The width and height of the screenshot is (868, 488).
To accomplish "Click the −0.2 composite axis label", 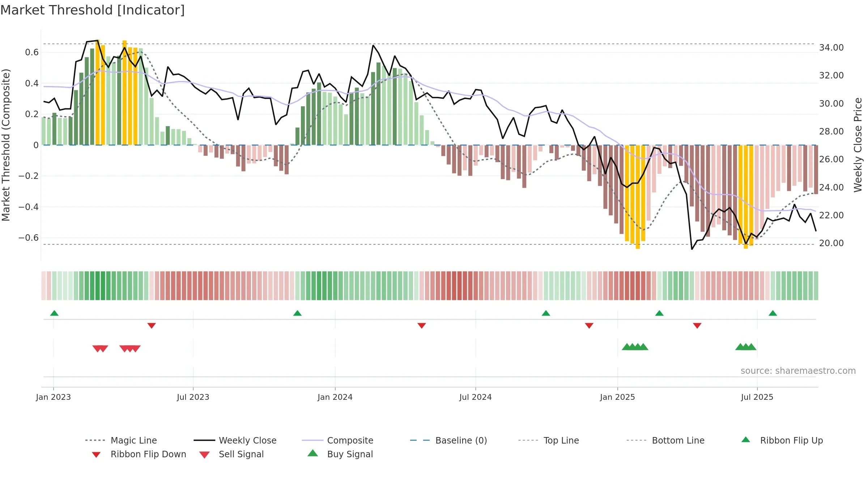I will click(28, 176).
